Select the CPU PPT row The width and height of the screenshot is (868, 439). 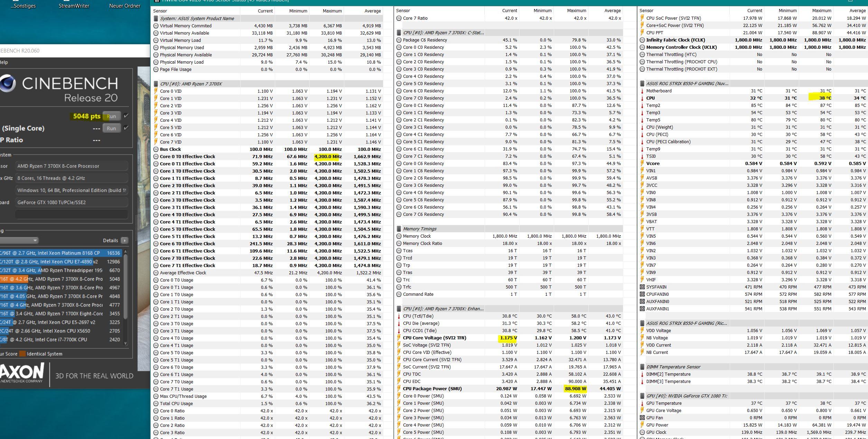(x=753, y=33)
